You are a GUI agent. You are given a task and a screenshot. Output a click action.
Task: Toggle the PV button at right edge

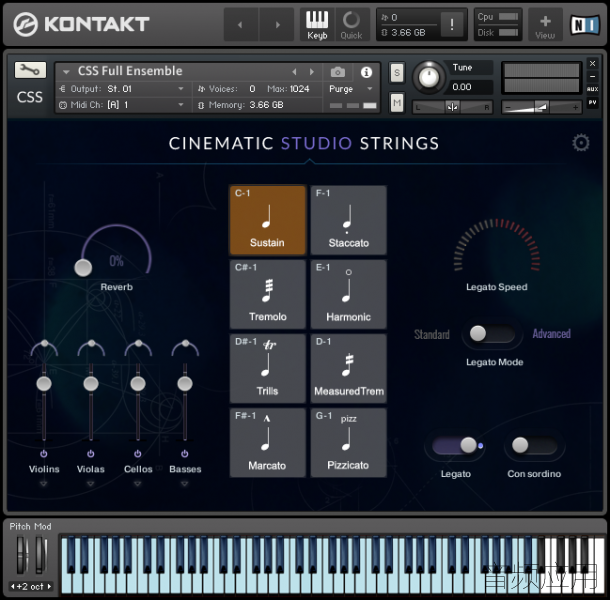pyautogui.click(x=592, y=102)
